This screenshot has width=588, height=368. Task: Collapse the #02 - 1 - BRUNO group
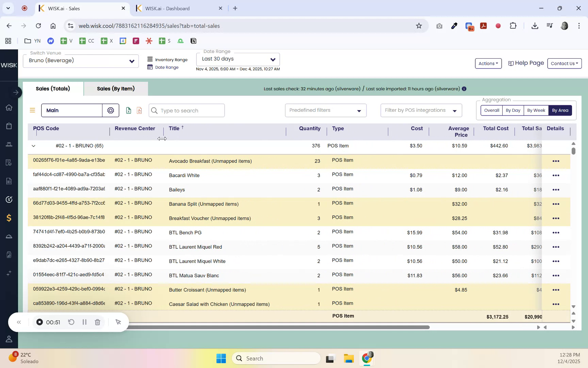33,145
